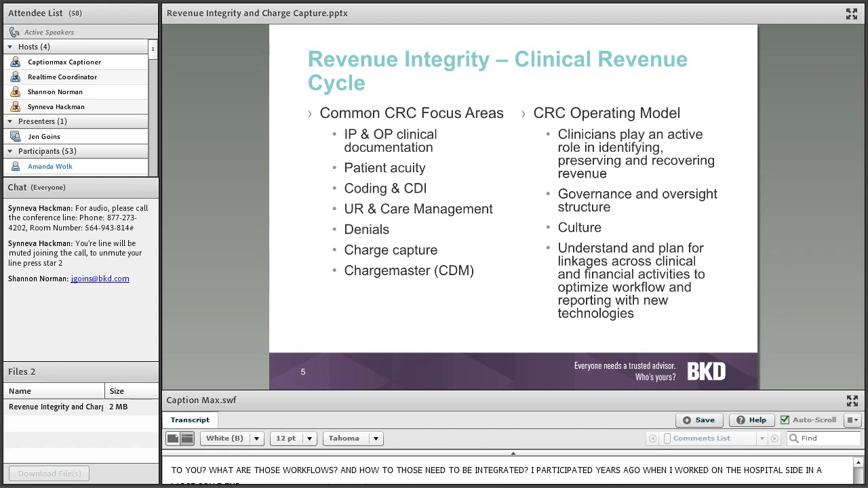Click the Caption Max.swf pod title
Screen dimensions: 868x488
tap(201, 400)
